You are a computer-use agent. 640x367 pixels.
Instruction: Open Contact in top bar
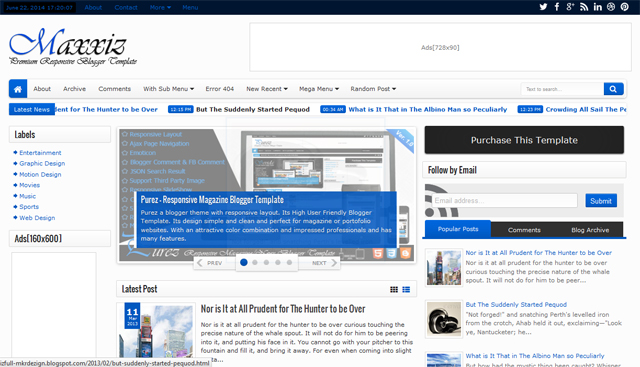(126, 7)
